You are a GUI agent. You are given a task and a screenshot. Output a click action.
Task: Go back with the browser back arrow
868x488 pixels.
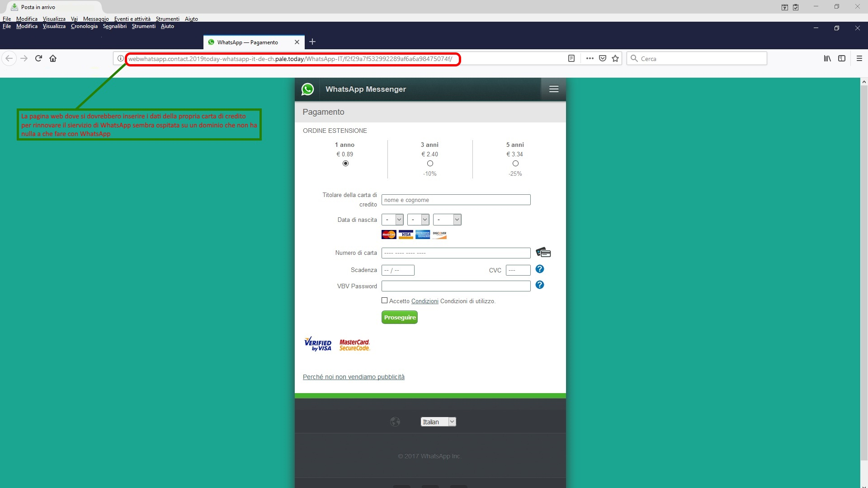9,58
